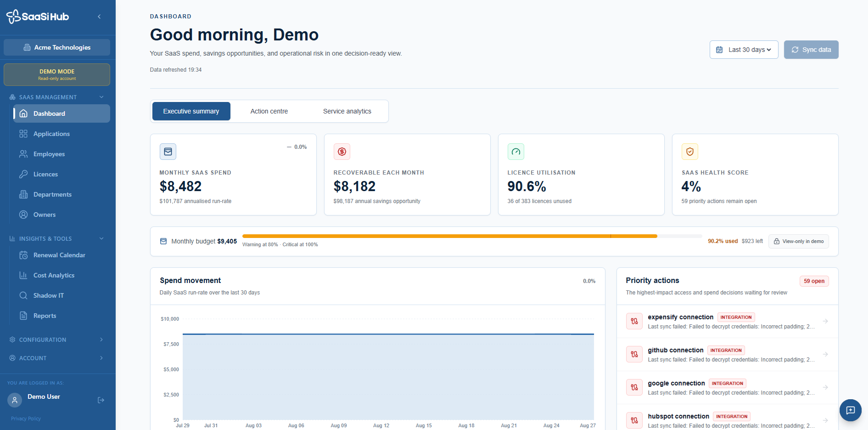Click the monthly budget progress bar
Screen dimensions: 868x430
pos(472,236)
